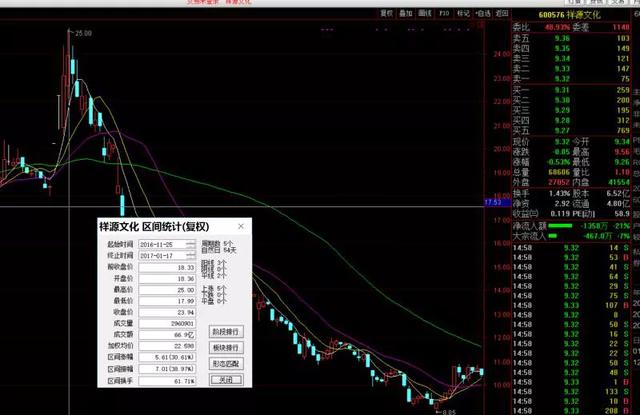Click the 买一 bid price row

[x=560, y=90]
